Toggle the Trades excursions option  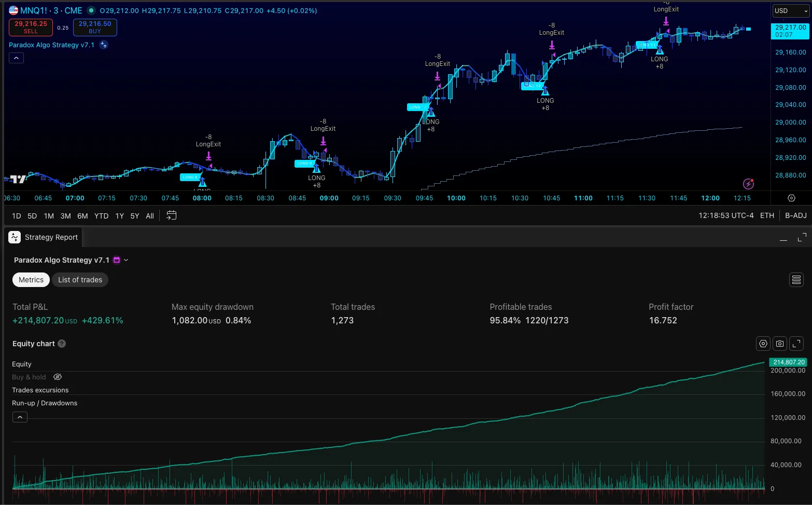click(x=40, y=390)
